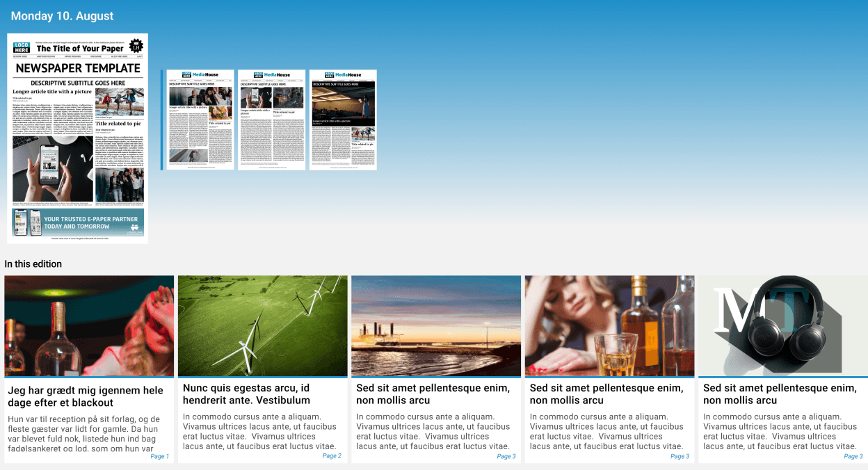The width and height of the screenshot is (868, 470).
Task: Click the wine bottle article image
Action: point(89,326)
